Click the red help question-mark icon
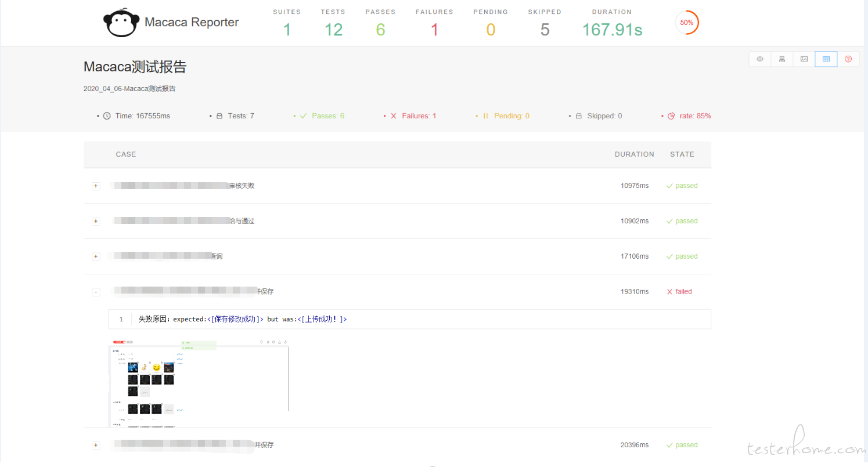Screen dimensions: 868x467 coord(848,59)
